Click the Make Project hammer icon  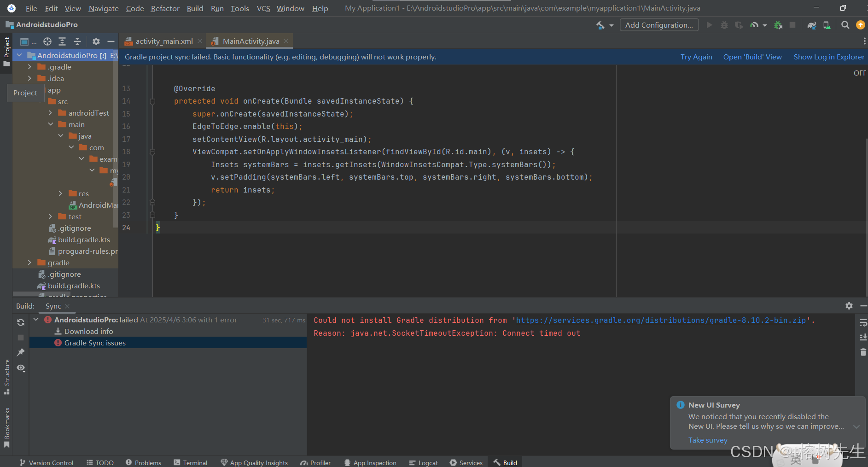click(600, 25)
